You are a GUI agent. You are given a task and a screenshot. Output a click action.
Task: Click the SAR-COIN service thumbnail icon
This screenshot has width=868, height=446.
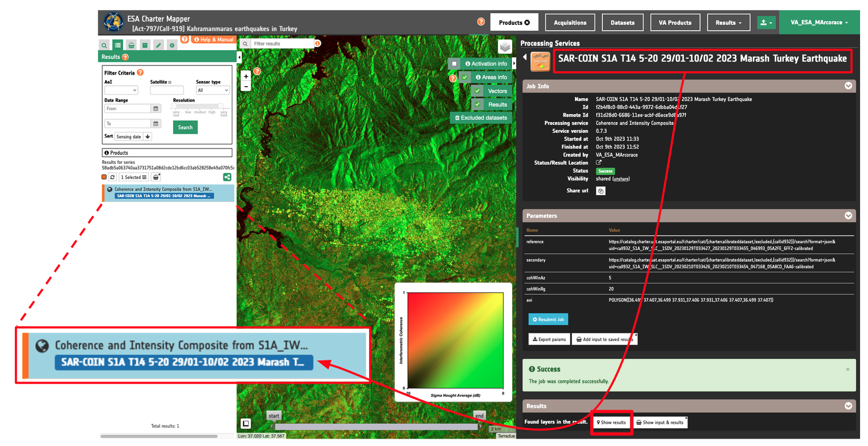(x=540, y=61)
